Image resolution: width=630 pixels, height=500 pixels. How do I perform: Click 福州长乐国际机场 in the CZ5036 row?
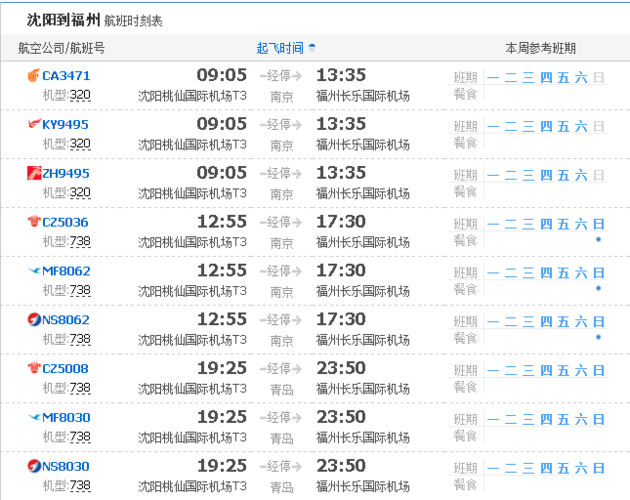pos(363,242)
